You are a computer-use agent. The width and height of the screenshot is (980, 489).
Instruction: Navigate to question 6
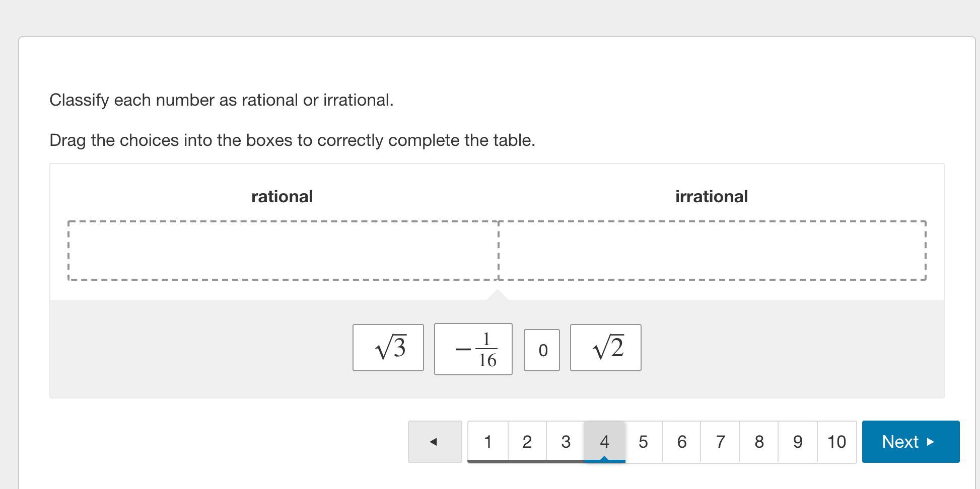[x=681, y=442]
